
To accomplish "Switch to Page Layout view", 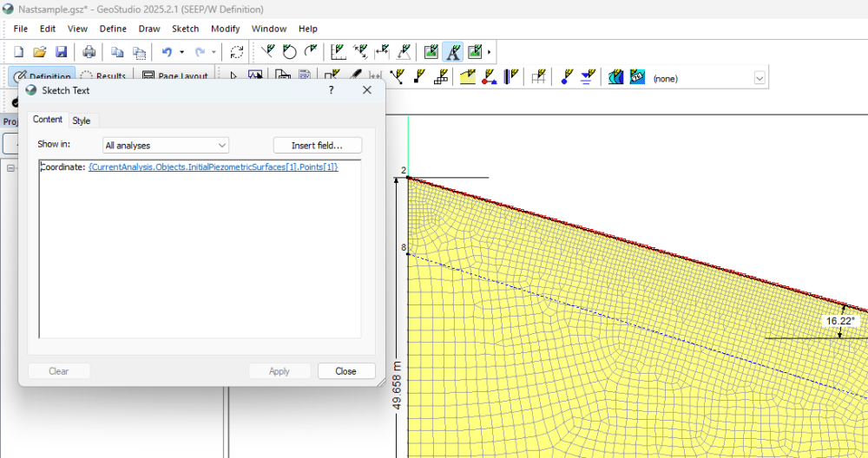I will (175, 76).
